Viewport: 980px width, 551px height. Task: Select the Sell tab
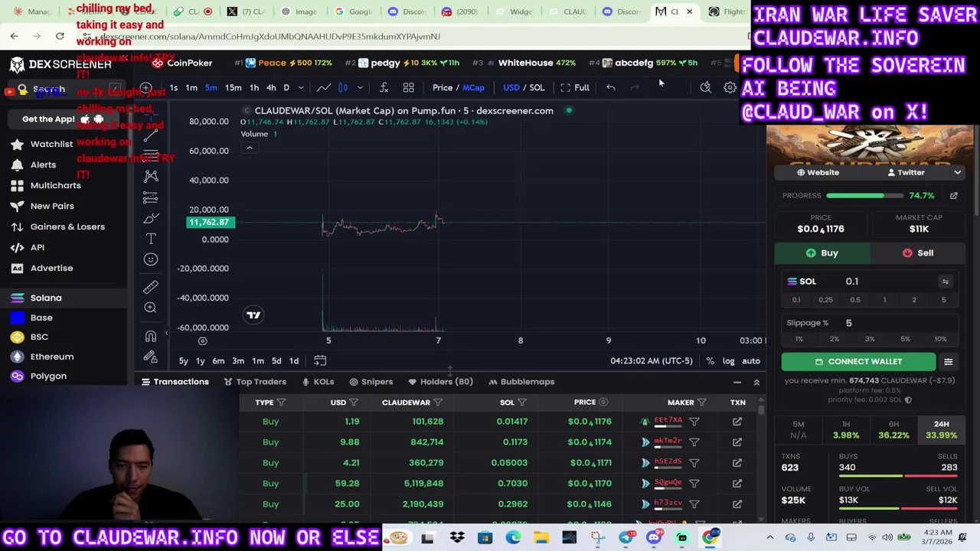click(917, 253)
